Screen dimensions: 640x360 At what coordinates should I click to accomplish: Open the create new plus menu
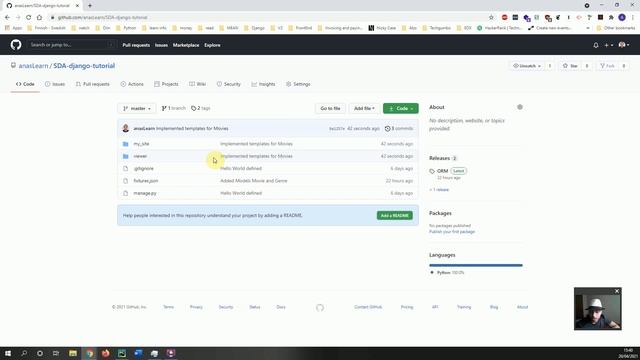(608, 45)
